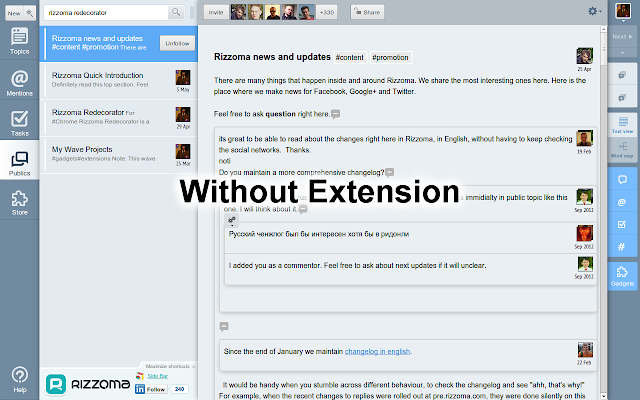Open the Topics section in left navigation
This screenshot has width=640, height=400.
pos(19,41)
